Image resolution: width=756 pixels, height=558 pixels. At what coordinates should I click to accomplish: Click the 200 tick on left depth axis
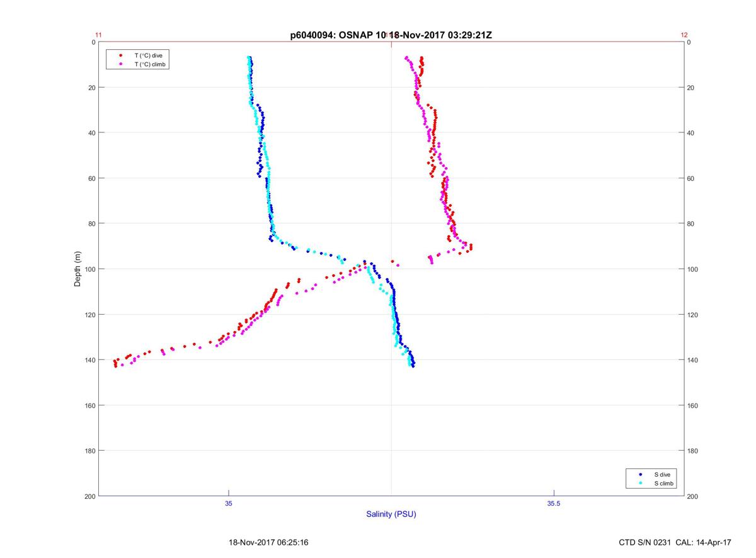click(90, 497)
